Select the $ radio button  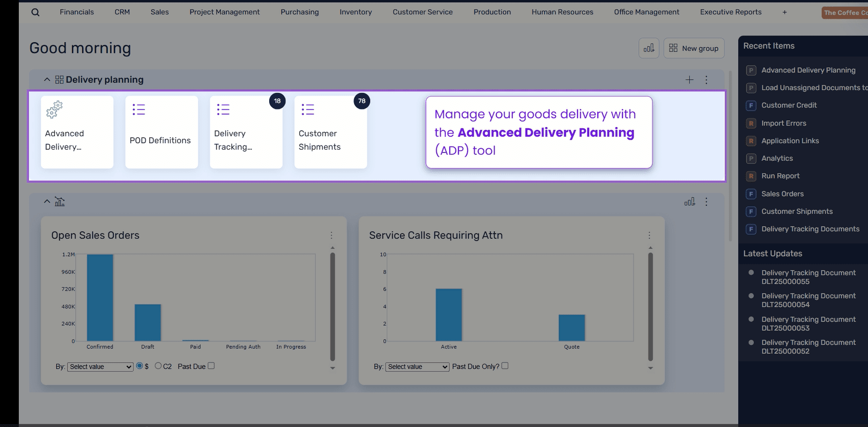139,366
